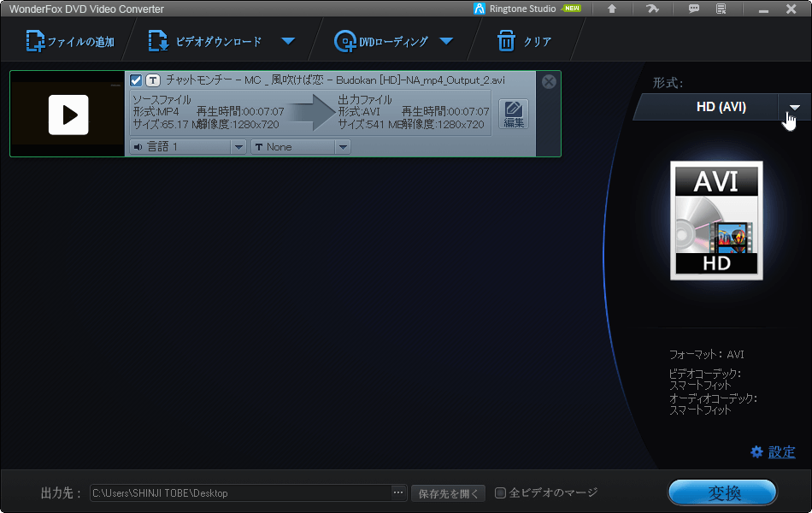
Task: Click the フォーマット: AVI text
Action: (706, 355)
